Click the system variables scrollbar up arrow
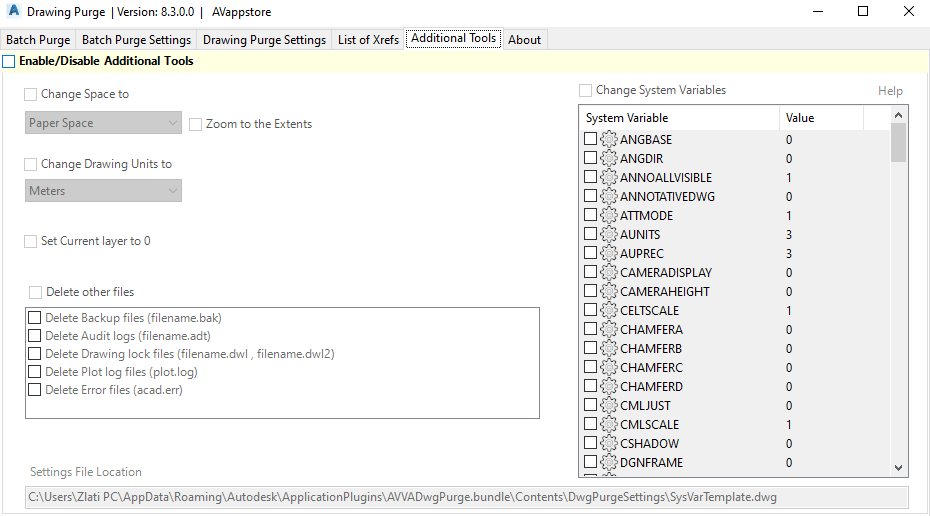 click(899, 115)
